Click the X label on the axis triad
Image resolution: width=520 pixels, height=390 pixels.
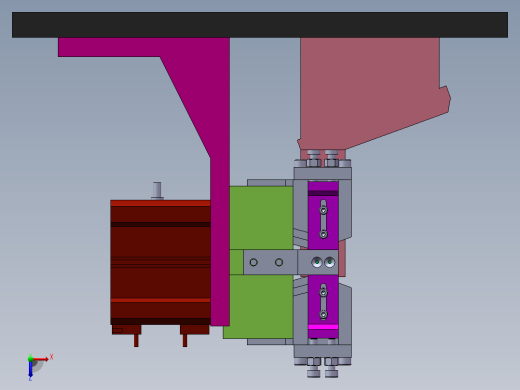coord(51,357)
